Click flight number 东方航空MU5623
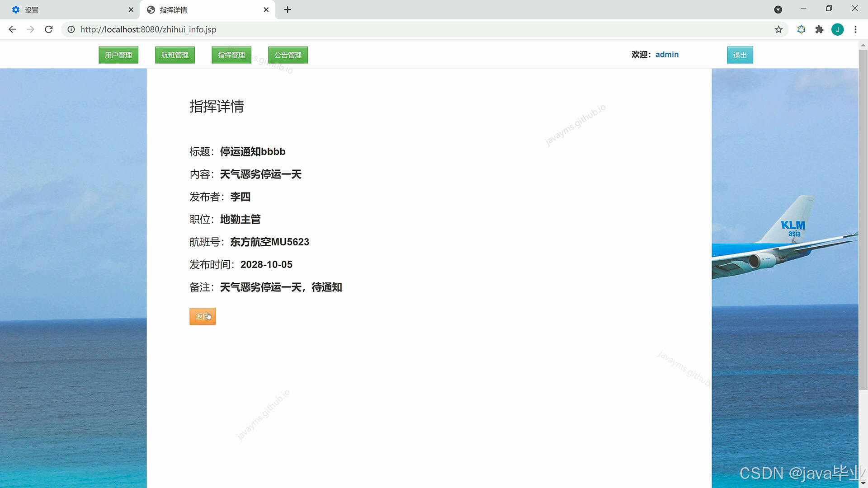 270,242
